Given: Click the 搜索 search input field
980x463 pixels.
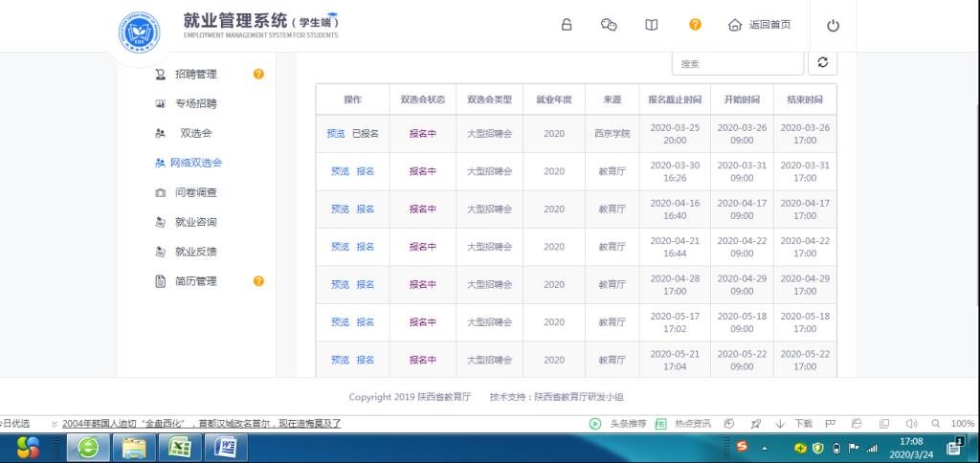Looking at the screenshot, I should coord(737,63).
